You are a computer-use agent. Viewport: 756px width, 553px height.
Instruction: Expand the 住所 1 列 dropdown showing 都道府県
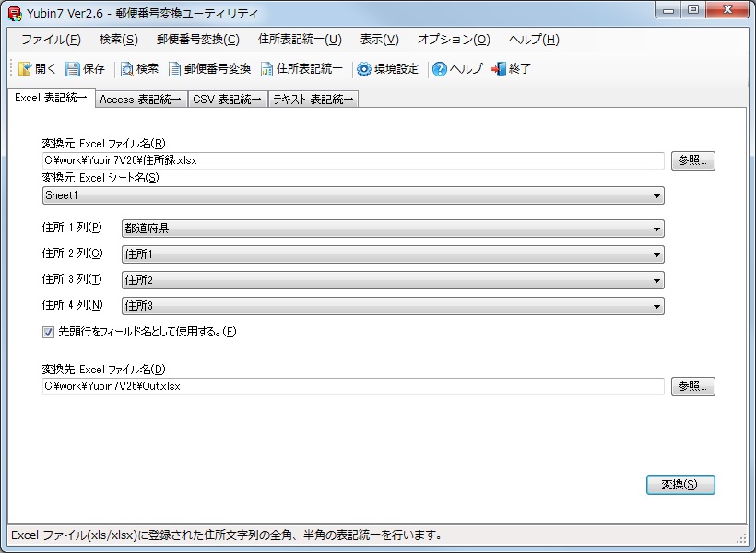[x=656, y=229]
